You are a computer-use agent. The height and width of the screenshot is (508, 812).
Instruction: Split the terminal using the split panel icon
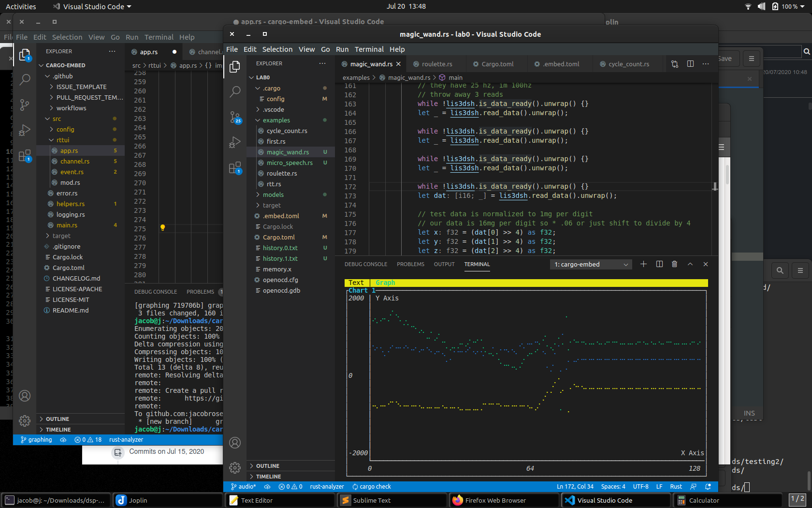click(659, 264)
